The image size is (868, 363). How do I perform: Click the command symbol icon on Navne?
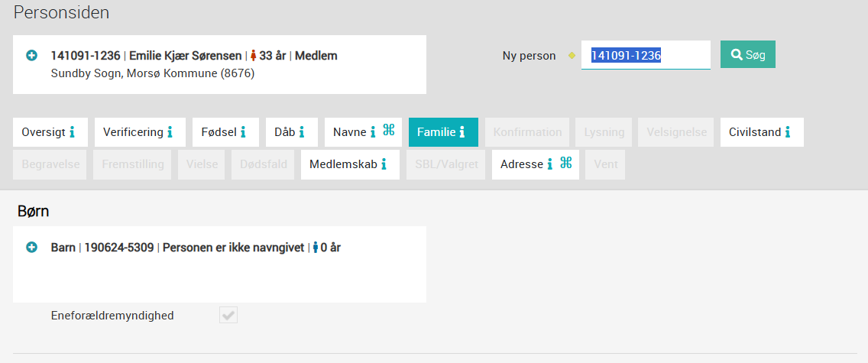pyautogui.click(x=389, y=131)
